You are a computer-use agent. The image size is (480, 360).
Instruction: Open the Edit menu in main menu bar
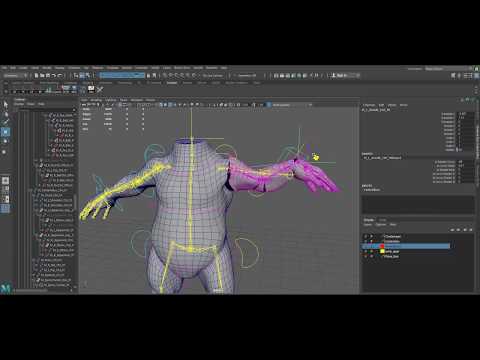click(13, 68)
